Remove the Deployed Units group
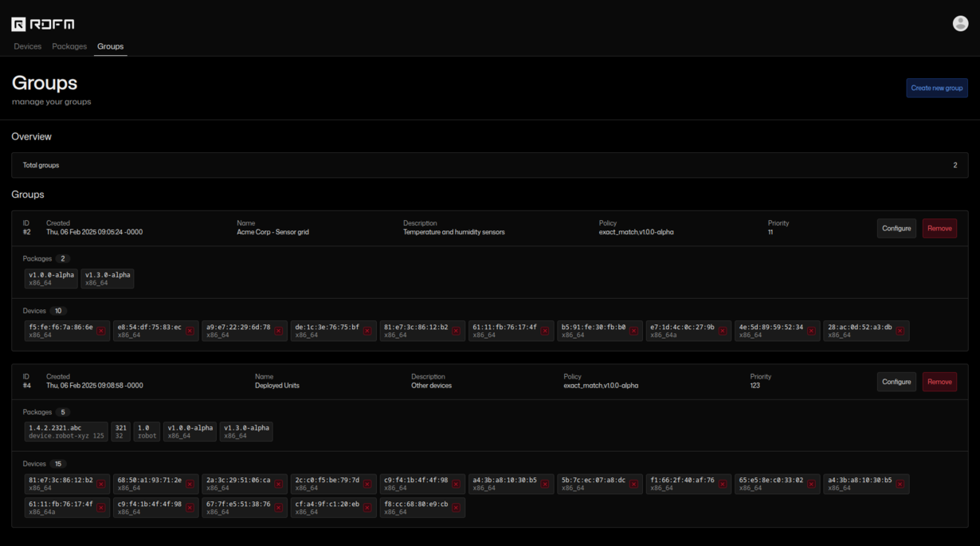This screenshot has width=980, height=546. 939,381
